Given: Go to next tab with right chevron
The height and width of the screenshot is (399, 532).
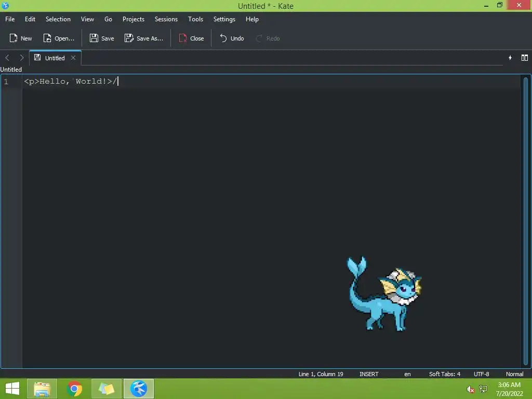Looking at the screenshot, I should [22, 58].
